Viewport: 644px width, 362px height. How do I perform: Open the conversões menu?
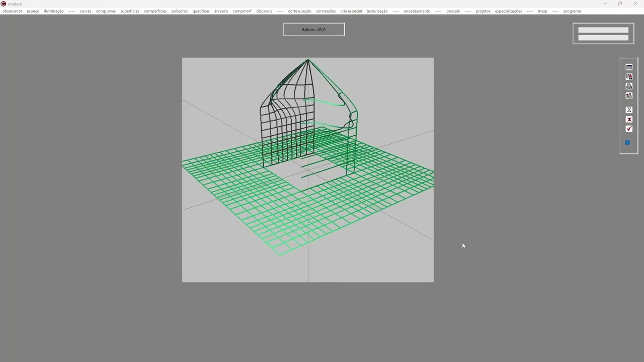[x=326, y=11]
